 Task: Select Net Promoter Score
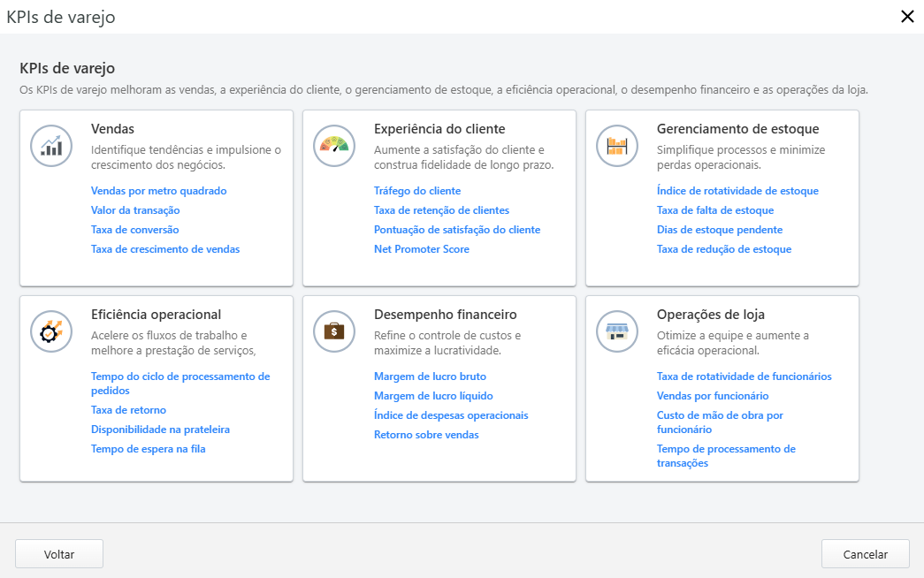[422, 248]
